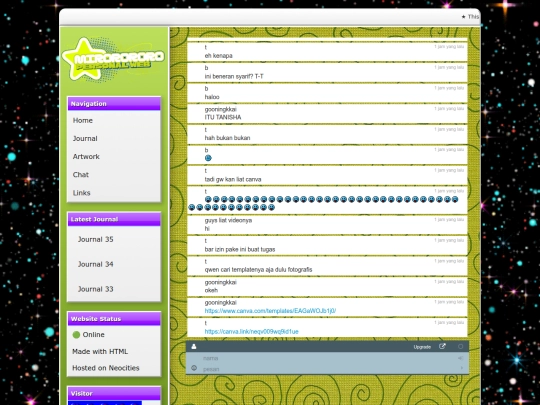The height and width of the screenshot is (405, 540).
Task: Open Journal 33 entry
Action: pyautogui.click(x=95, y=289)
